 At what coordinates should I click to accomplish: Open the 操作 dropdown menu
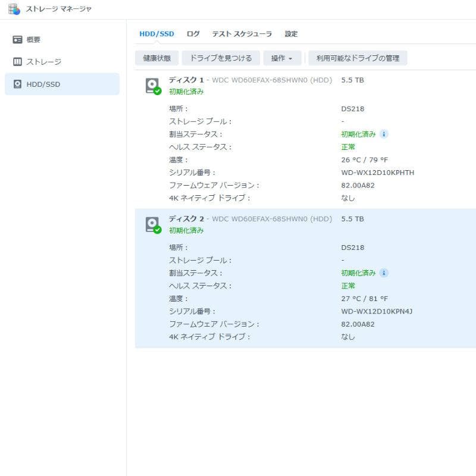[x=282, y=58]
